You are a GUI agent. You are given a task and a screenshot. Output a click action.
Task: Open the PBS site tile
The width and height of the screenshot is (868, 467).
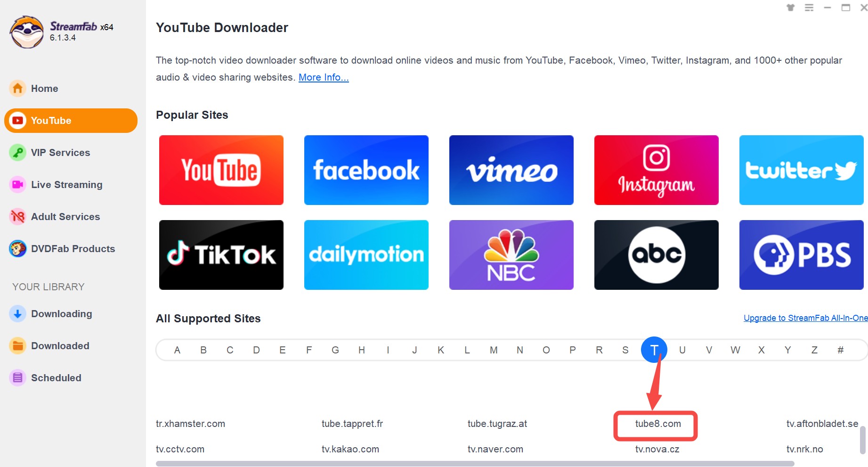[802, 255]
